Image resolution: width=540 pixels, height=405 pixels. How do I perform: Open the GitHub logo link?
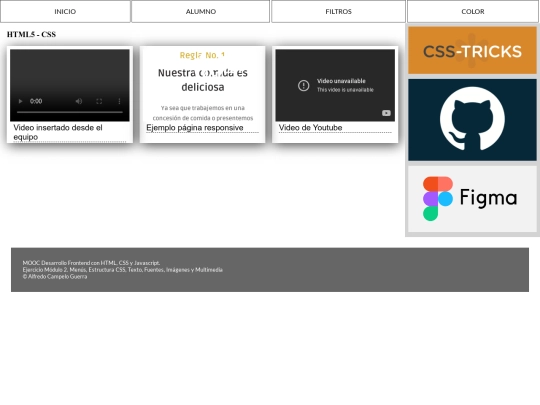point(472,120)
